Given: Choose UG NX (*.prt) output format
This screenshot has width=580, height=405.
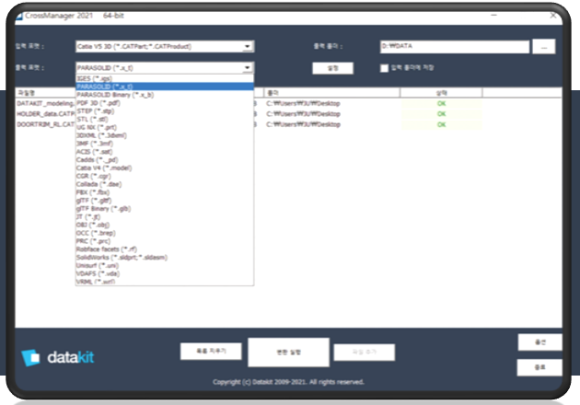Looking at the screenshot, I should tap(165, 127).
